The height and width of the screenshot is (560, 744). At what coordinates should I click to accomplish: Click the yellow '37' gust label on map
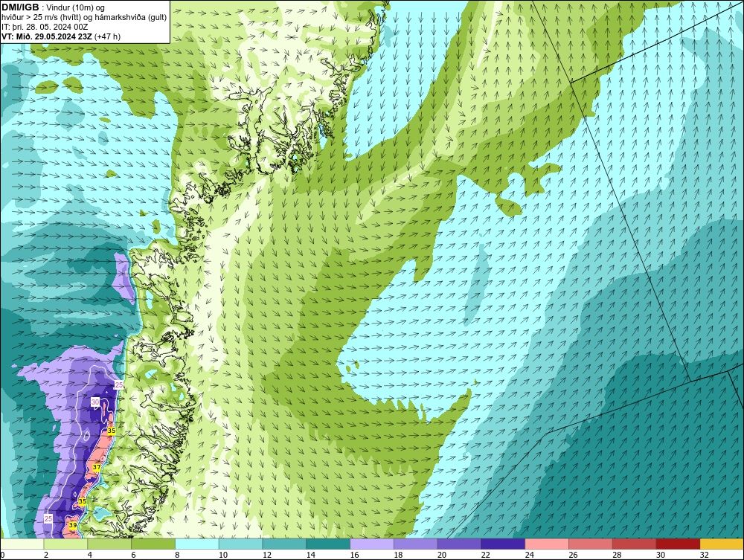[x=96, y=467]
